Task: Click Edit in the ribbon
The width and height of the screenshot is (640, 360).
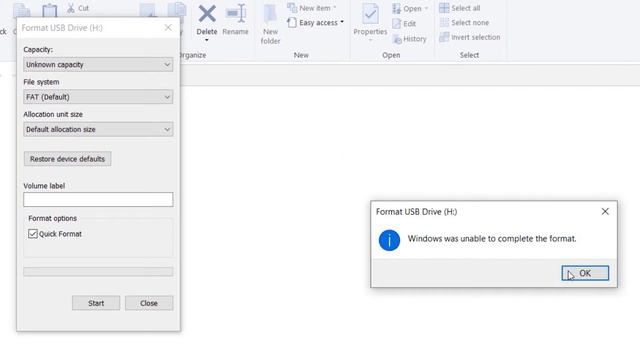Action: pyautogui.click(x=404, y=24)
